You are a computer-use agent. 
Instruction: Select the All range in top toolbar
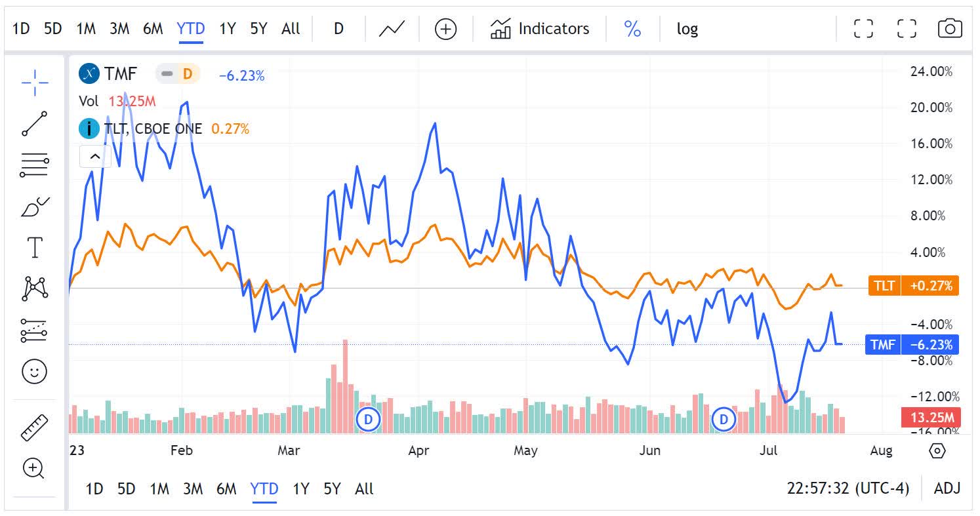[x=291, y=29]
